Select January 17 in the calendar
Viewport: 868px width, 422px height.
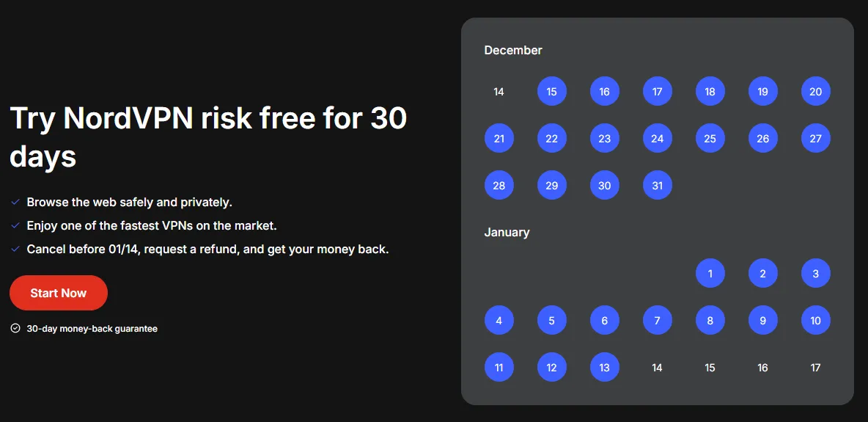point(816,368)
